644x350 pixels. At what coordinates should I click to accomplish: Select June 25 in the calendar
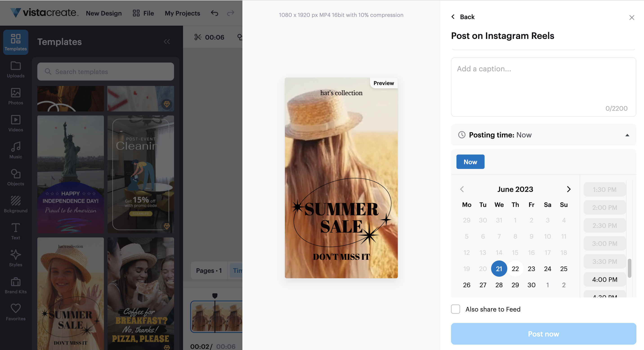pos(564,269)
